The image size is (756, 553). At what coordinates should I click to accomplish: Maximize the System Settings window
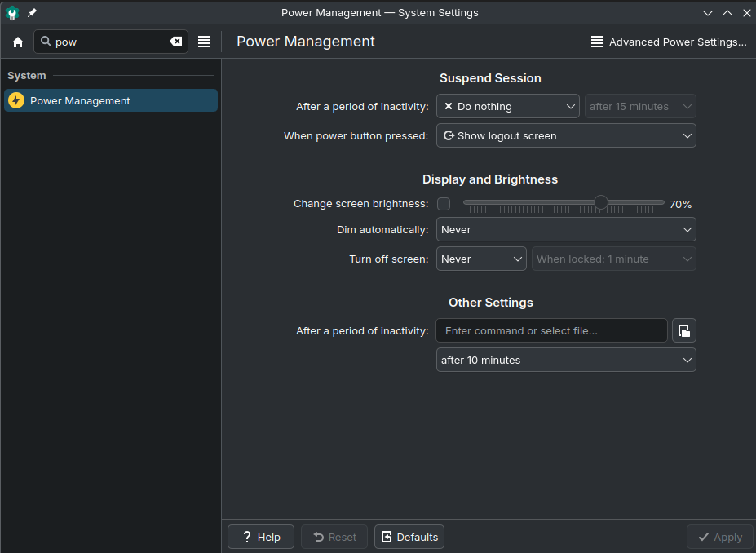pyautogui.click(x=727, y=13)
